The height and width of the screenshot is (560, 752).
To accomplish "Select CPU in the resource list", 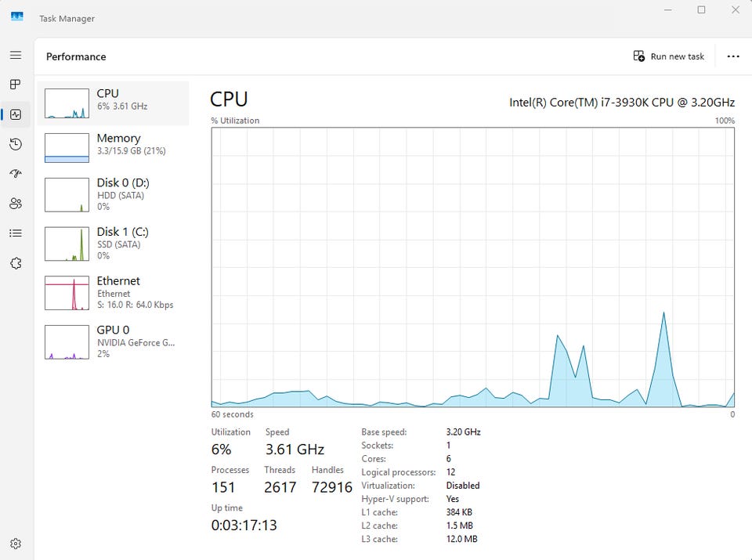I will 113,103.
